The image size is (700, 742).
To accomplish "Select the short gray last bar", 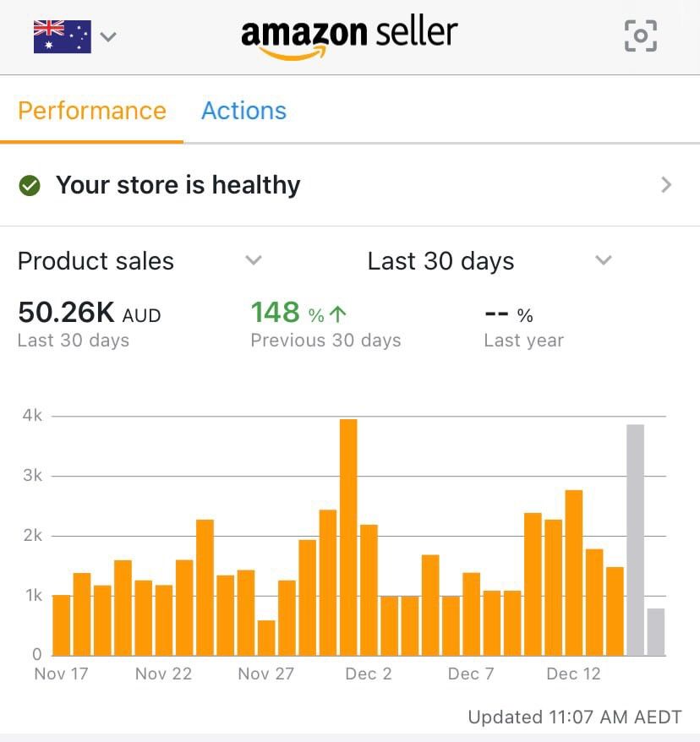I will [656, 631].
